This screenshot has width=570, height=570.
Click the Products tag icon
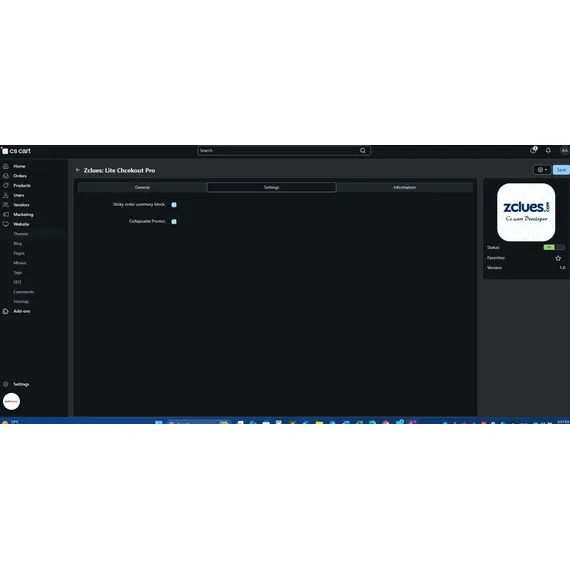tap(6, 185)
